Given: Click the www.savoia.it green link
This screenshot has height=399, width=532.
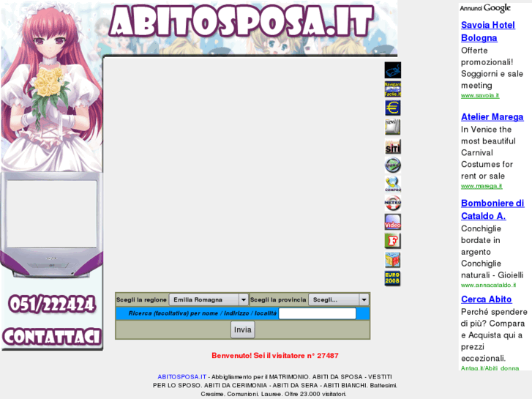Looking at the screenshot, I should pyautogui.click(x=480, y=95).
